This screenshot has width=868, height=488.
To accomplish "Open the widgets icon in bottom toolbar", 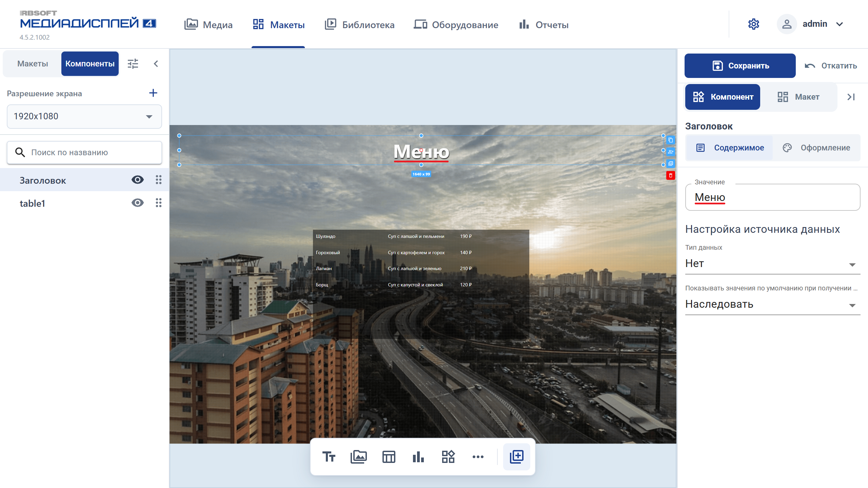I will (x=448, y=456).
